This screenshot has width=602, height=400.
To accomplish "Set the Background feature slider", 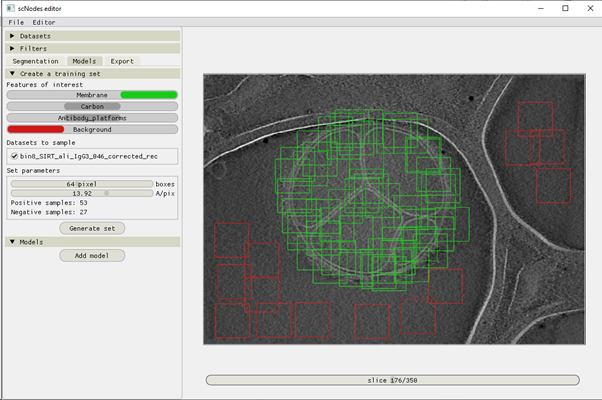I will [x=92, y=129].
